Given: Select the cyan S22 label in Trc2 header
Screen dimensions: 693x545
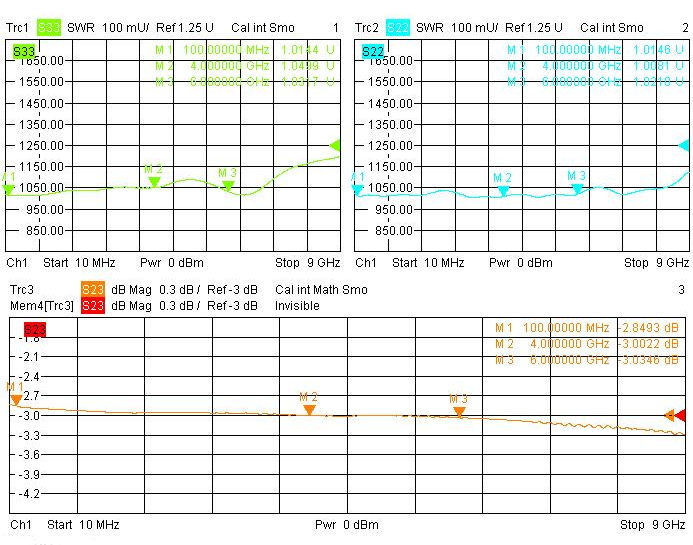Looking at the screenshot, I should pos(397,27).
